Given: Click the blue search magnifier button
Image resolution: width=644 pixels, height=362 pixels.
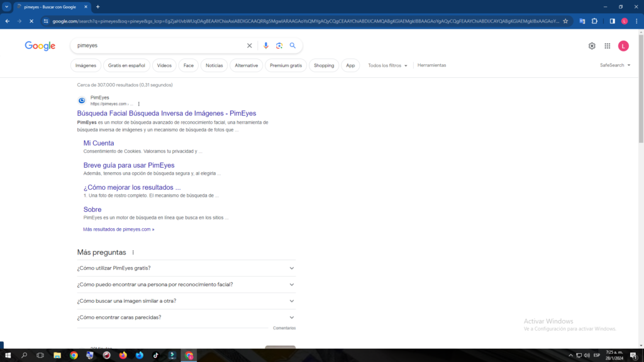Looking at the screenshot, I should tap(292, 45).
